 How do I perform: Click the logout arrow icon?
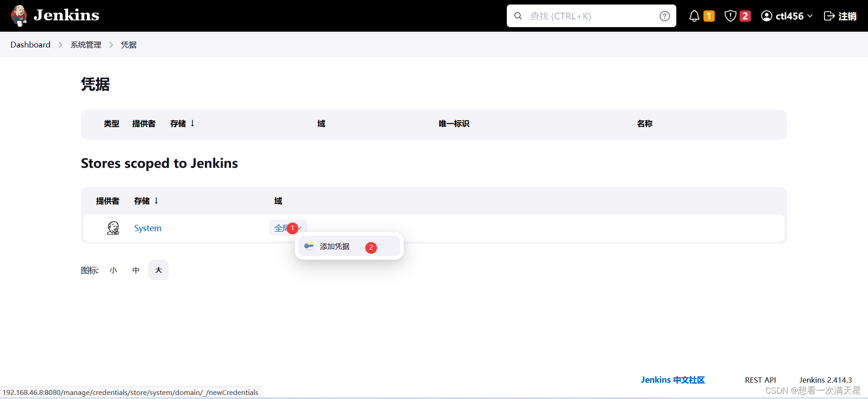829,16
